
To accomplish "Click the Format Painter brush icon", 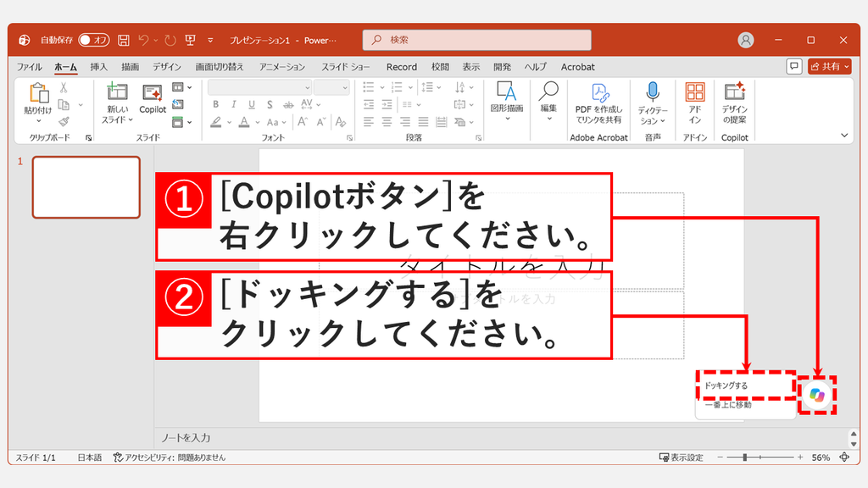I will pos(64,122).
